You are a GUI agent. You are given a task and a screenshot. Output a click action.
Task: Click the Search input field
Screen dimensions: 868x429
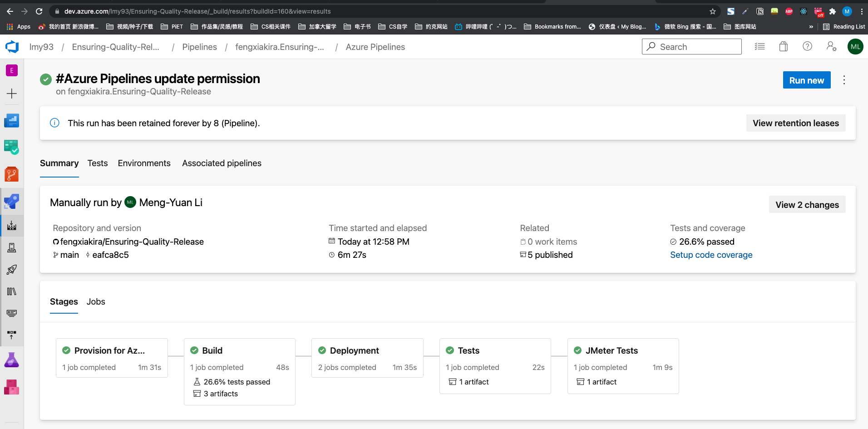[x=691, y=46]
